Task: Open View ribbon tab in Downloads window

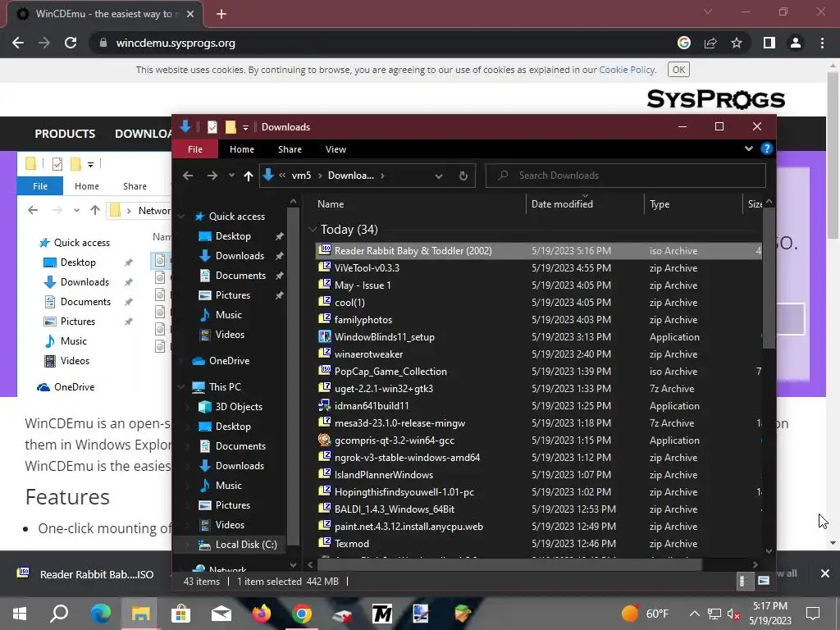Action: (336, 149)
